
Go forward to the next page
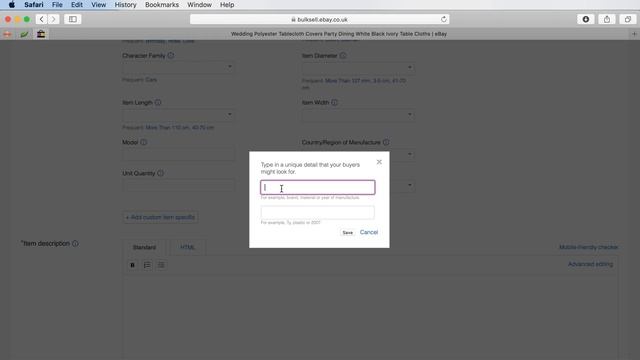(53, 19)
